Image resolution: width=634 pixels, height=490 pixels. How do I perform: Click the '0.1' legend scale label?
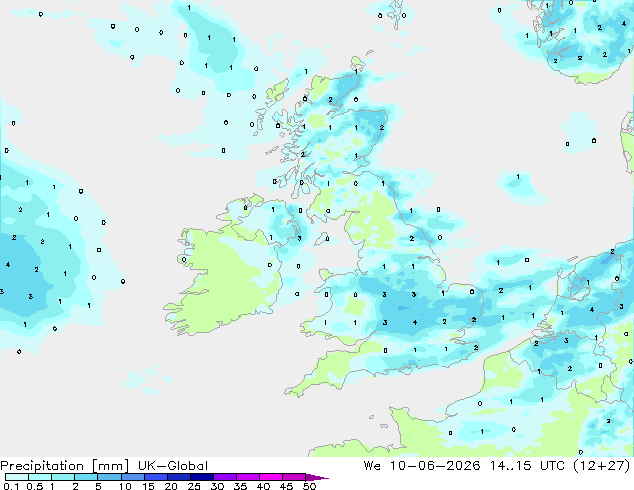(11, 486)
